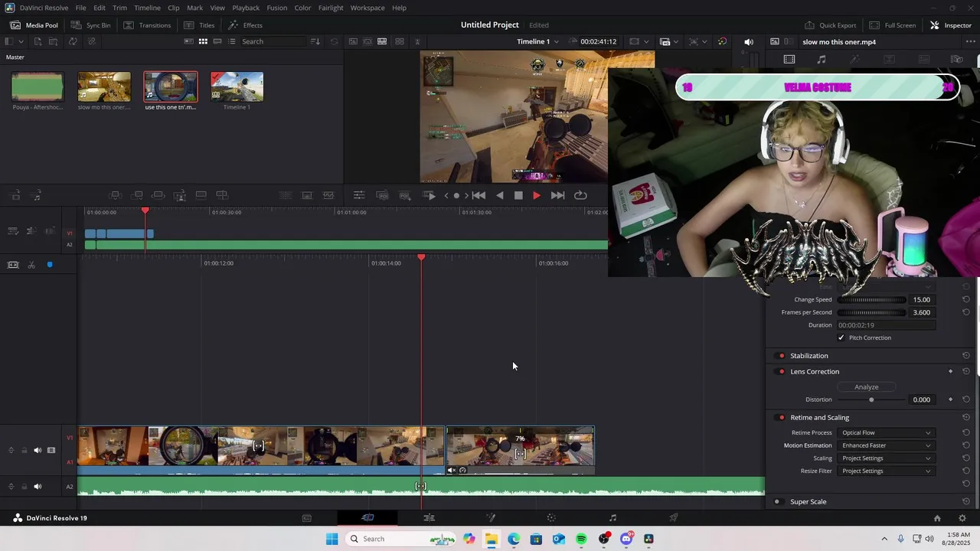Toggle Loop playback icon

pyautogui.click(x=580, y=195)
